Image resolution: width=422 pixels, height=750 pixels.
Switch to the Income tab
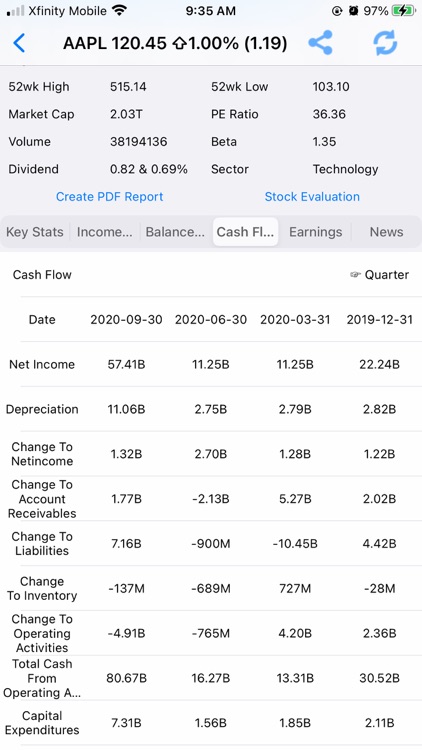(104, 232)
